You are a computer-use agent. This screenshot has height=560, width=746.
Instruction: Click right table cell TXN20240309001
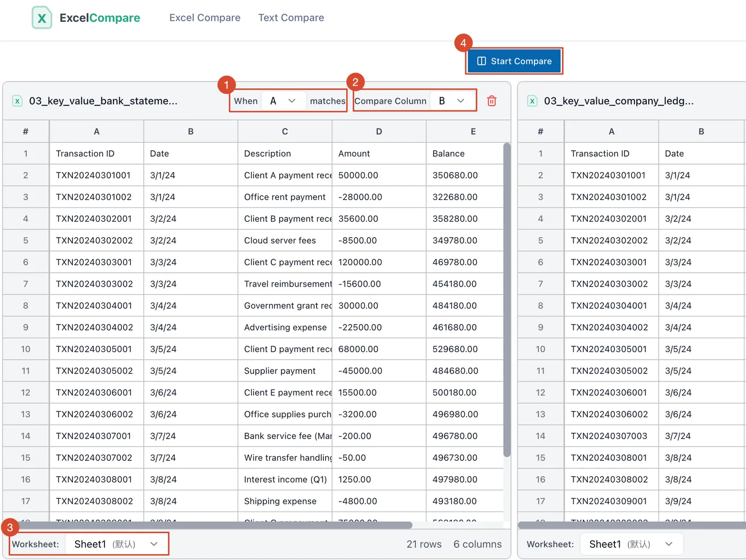point(611,501)
